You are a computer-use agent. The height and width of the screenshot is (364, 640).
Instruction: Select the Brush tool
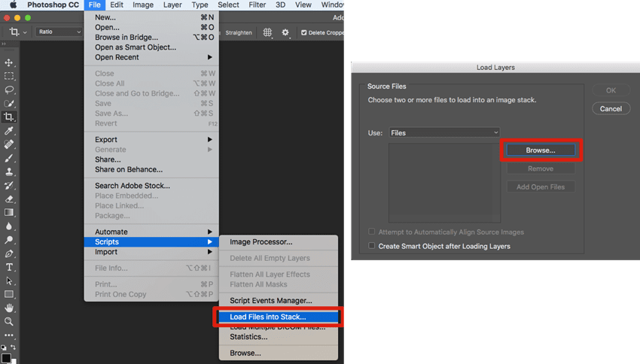coord(8,158)
